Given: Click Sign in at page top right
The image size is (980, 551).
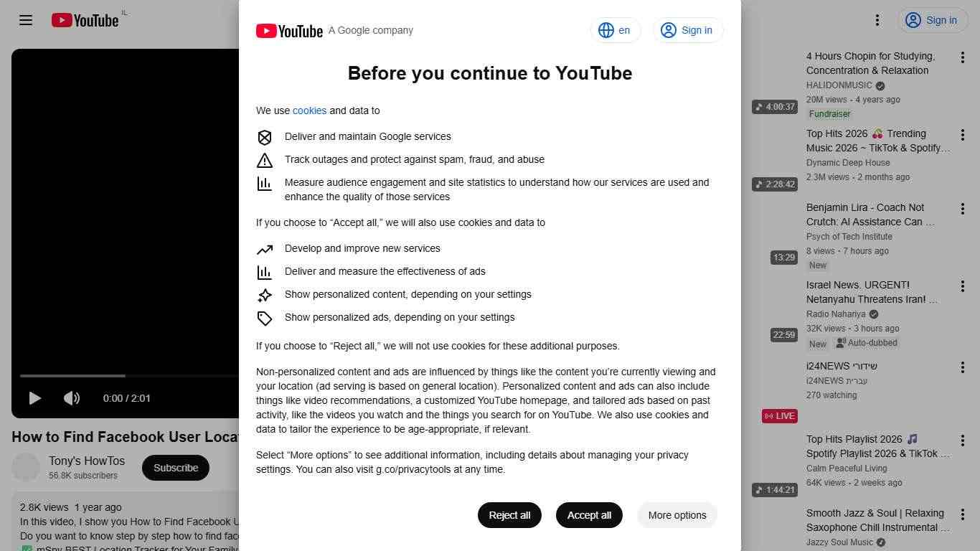Looking at the screenshot, I should pos(933,20).
